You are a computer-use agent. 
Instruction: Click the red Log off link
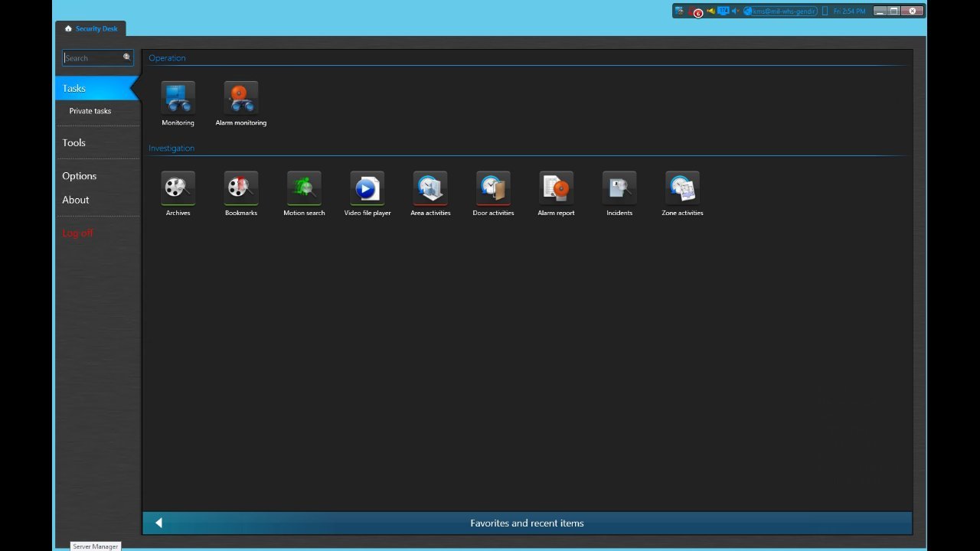pos(77,233)
